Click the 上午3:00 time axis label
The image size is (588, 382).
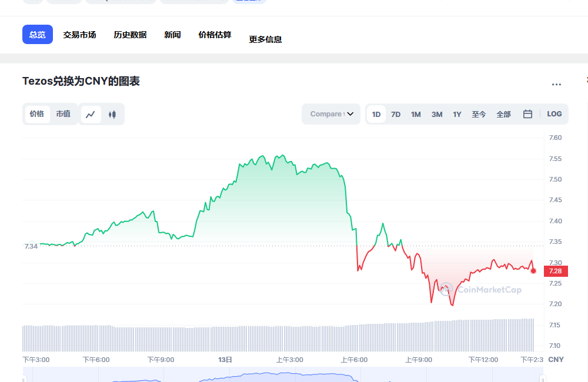click(289, 360)
